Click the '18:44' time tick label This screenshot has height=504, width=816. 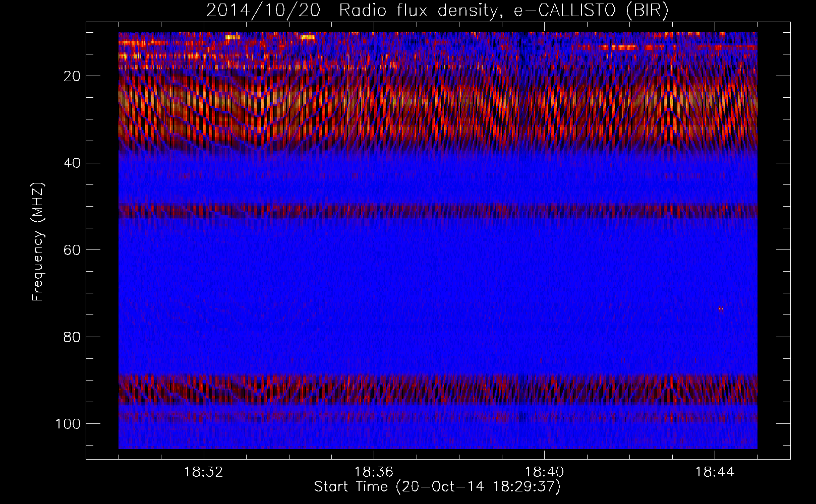(x=715, y=472)
